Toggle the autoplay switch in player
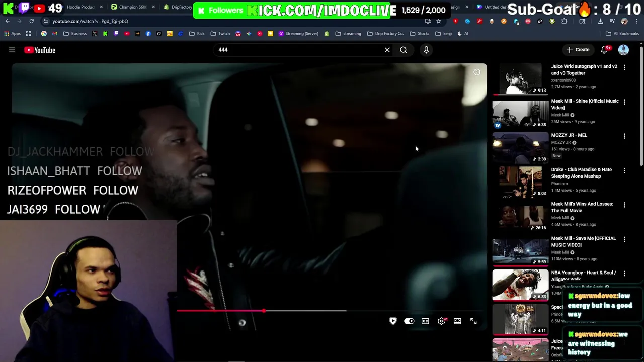Viewport: 644px width, 362px height. pyautogui.click(x=409, y=321)
